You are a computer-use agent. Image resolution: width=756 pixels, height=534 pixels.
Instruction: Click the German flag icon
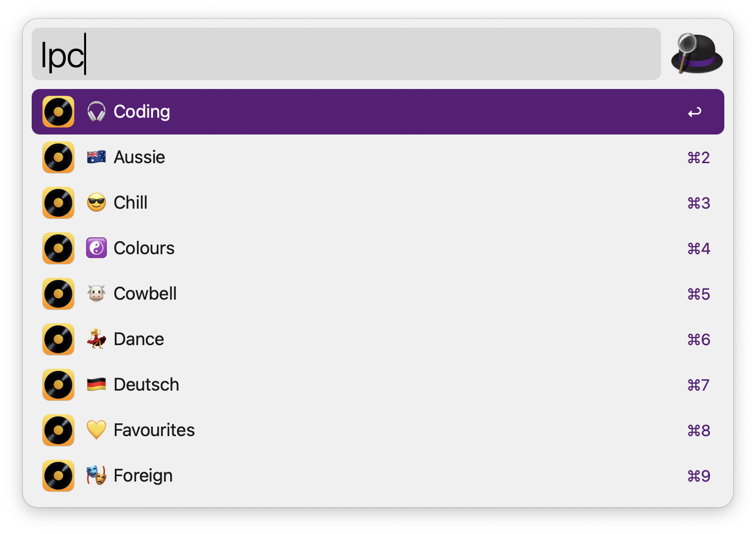(x=96, y=385)
